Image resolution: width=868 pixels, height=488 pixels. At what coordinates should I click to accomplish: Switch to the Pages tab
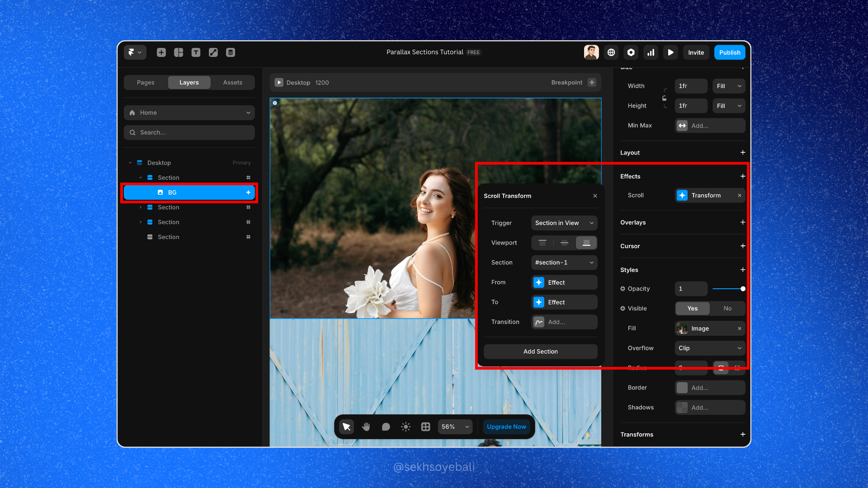pyautogui.click(x=146, y=82)
